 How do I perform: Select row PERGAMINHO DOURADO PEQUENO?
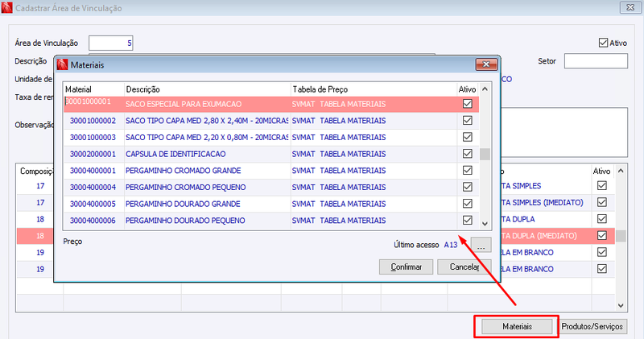click(x=271, y=221)
